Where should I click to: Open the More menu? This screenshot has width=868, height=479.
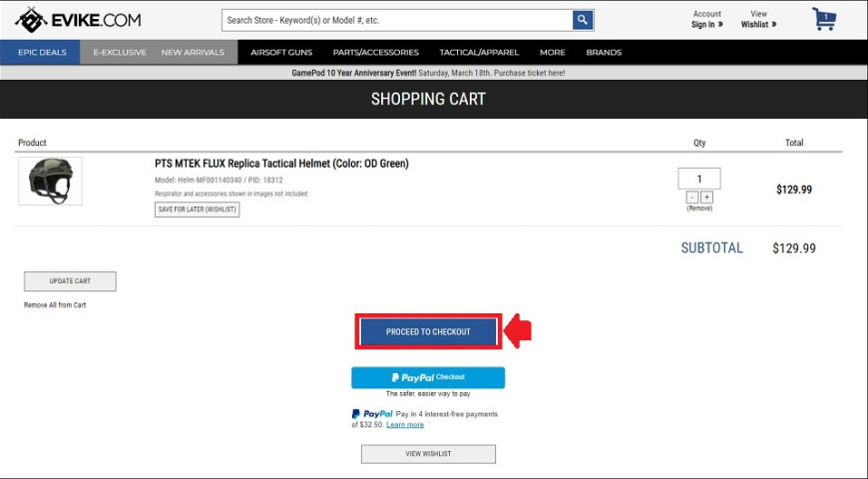(x=553, y=52)
